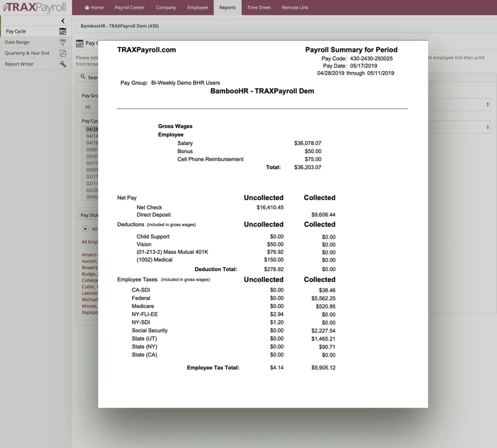Select the Reports tab
The width and height of the screenshot is (497, 448).
(227, 7)
